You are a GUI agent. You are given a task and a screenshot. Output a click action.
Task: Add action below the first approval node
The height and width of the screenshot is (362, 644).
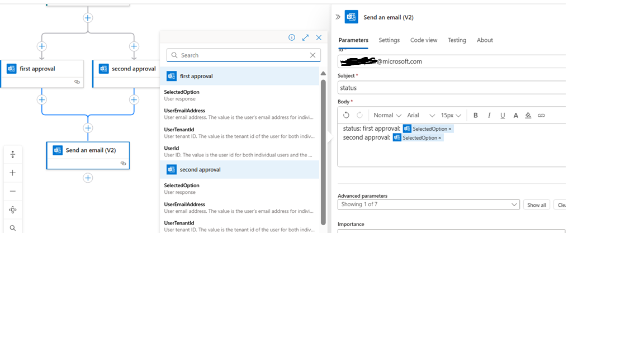[41, 100]
